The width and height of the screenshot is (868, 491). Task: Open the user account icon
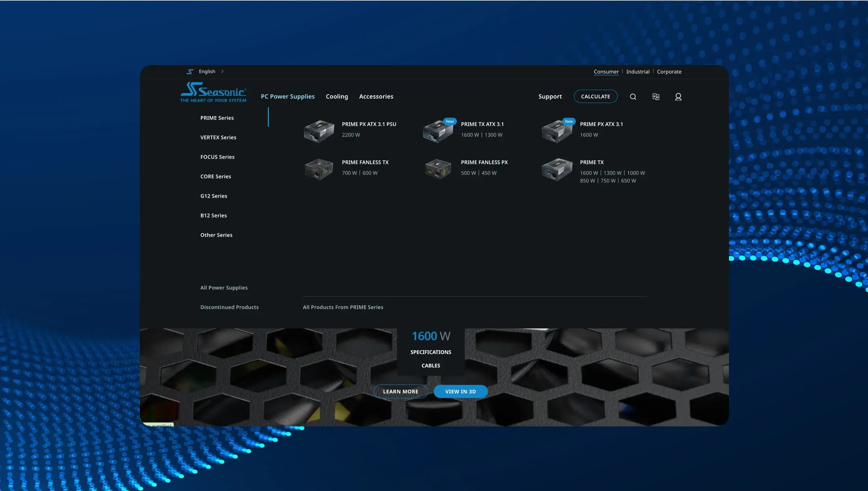(678, 97)
